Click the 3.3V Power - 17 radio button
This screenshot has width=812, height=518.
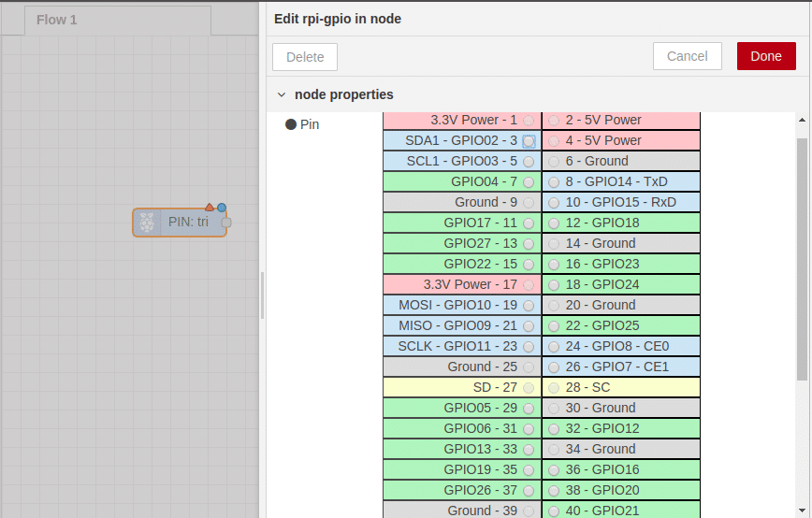[529, 285]
